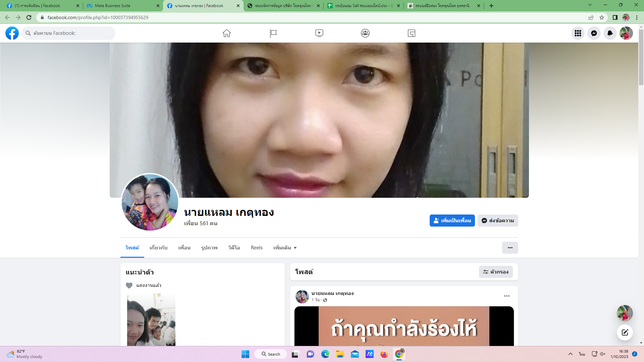Open Messenger chats icon

[594, 33]
